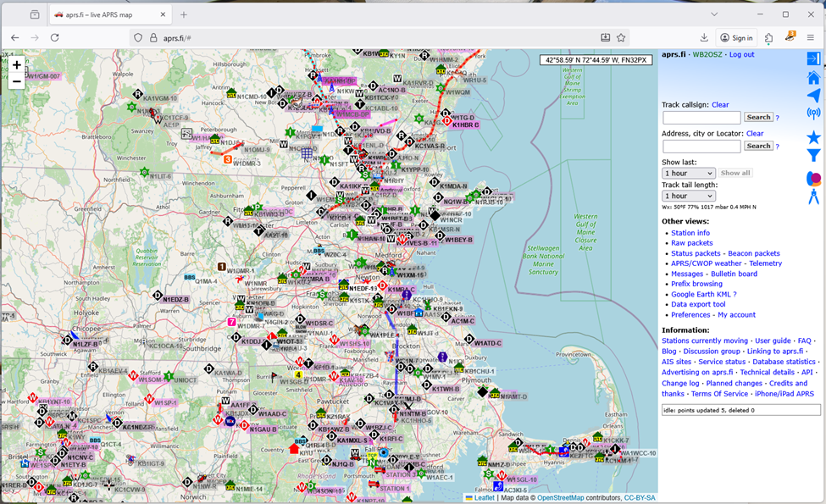Click the Address, city or Locator field
The height and width of the screenshot is (504, 826).
click(x=701, y=147)
